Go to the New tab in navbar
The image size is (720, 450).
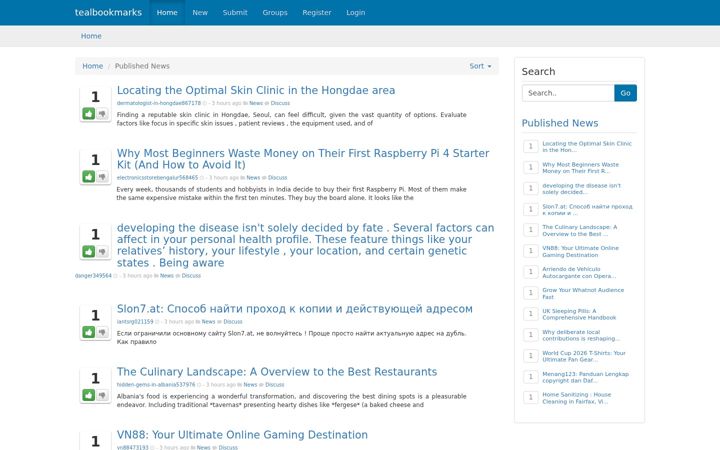[x=200, y=12]
